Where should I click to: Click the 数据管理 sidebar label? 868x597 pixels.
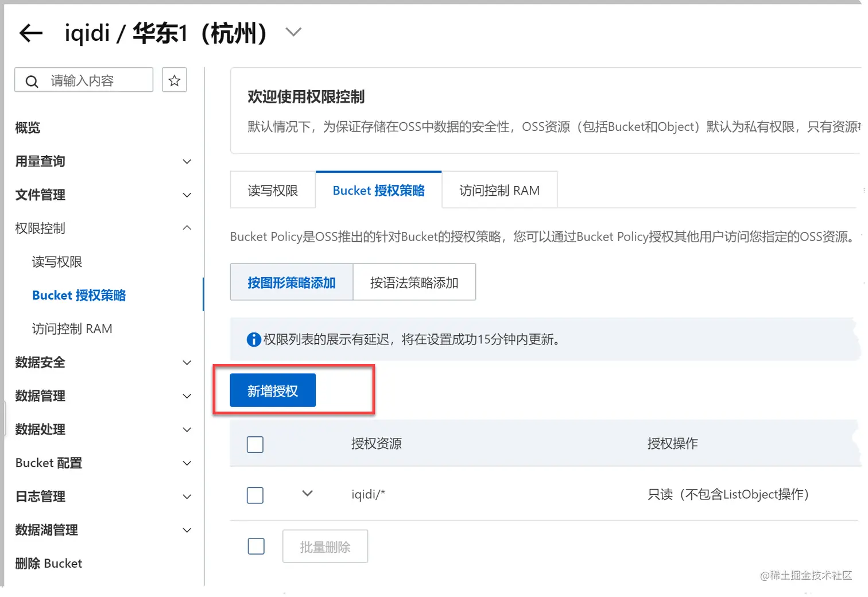[40, 396]
